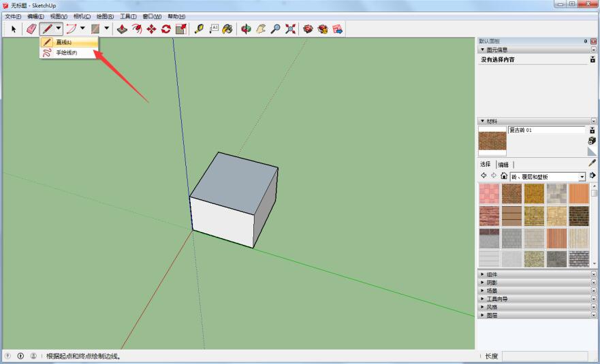Open the arc tool dropdown arrow
The height and width of the screenshot is (364, 600).
[82, 29]
